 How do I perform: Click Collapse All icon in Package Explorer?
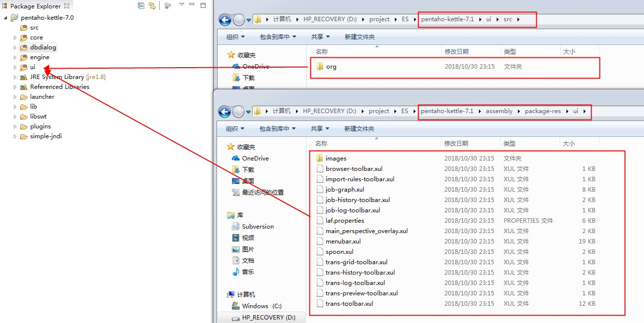(141, 6)
